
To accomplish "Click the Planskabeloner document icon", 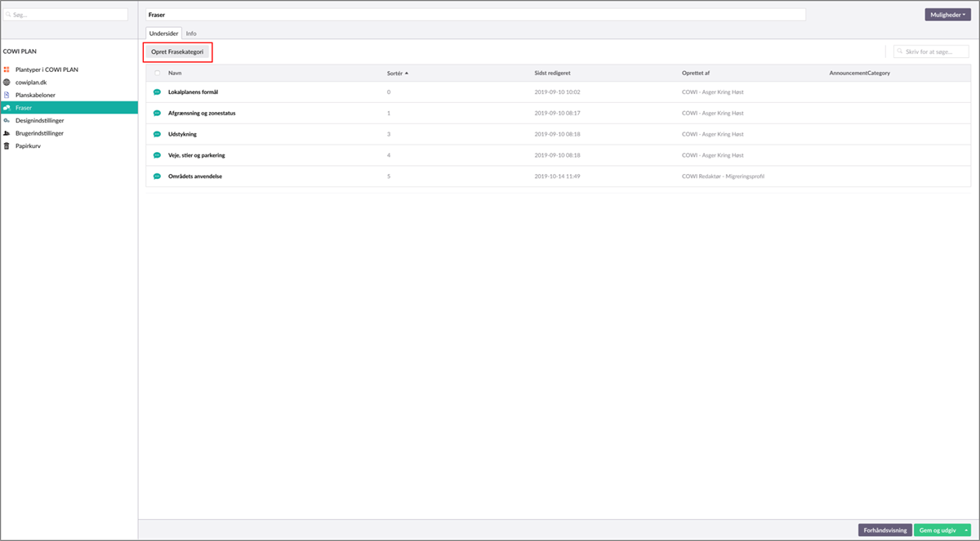I will coord(7,95).
